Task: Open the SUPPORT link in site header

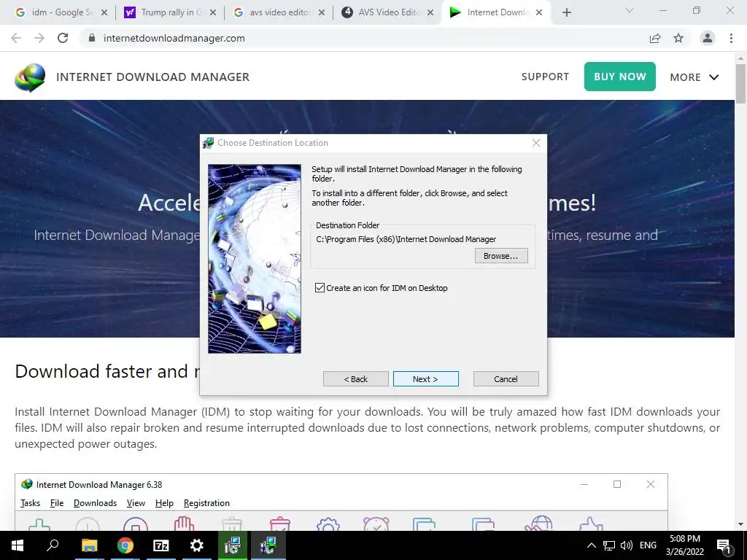Action: (545, 77)
